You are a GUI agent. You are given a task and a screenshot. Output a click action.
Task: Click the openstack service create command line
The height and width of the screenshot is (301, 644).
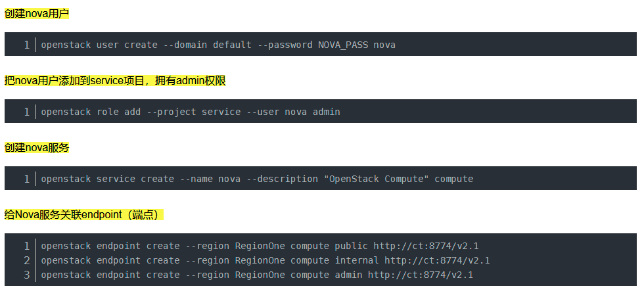pyautogui.click(x=256, y=179)
